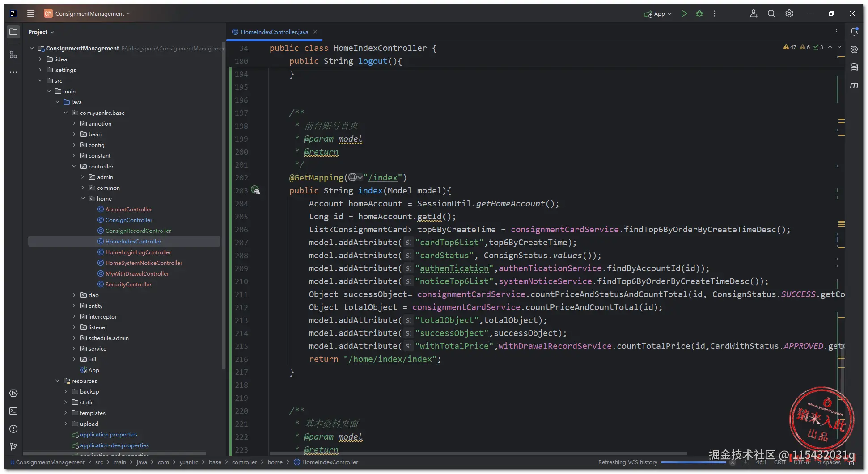This screenshot has height=474, width=868.
Task: Open the Git tool window icon
Action: [x=13, y=447]
